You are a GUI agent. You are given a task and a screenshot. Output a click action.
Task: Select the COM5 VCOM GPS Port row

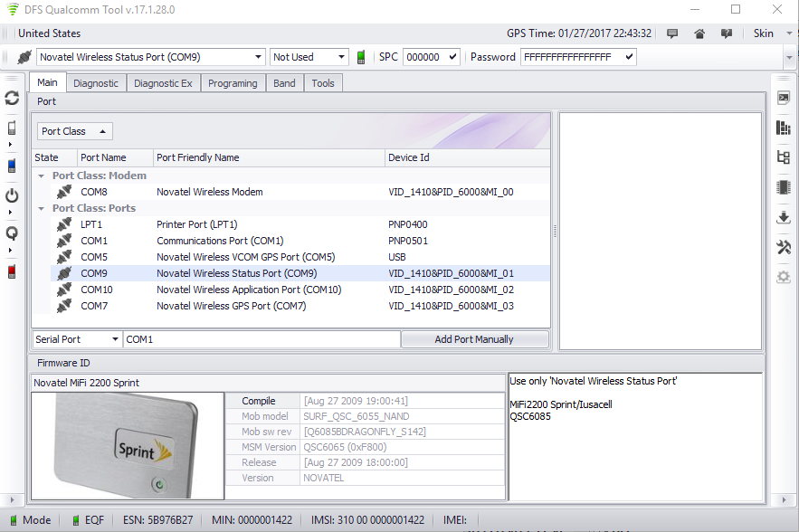click(x=300, y=257)
